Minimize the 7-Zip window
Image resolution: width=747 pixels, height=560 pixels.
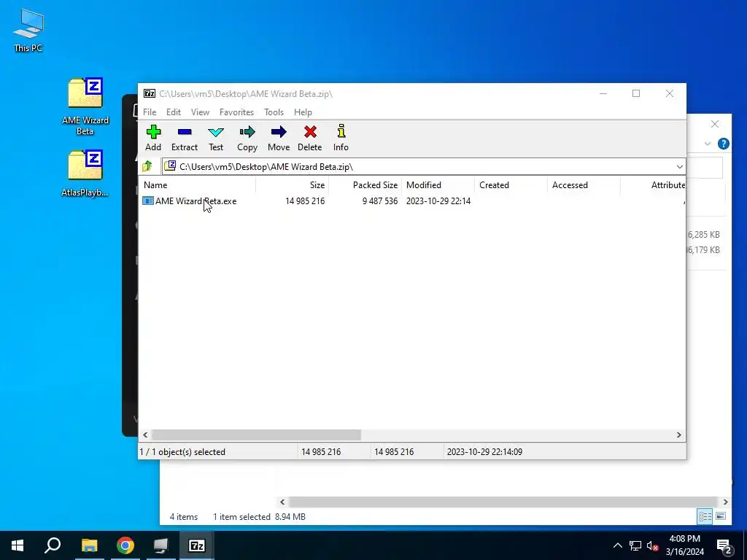pyautogui.click(x=603, y=94)
